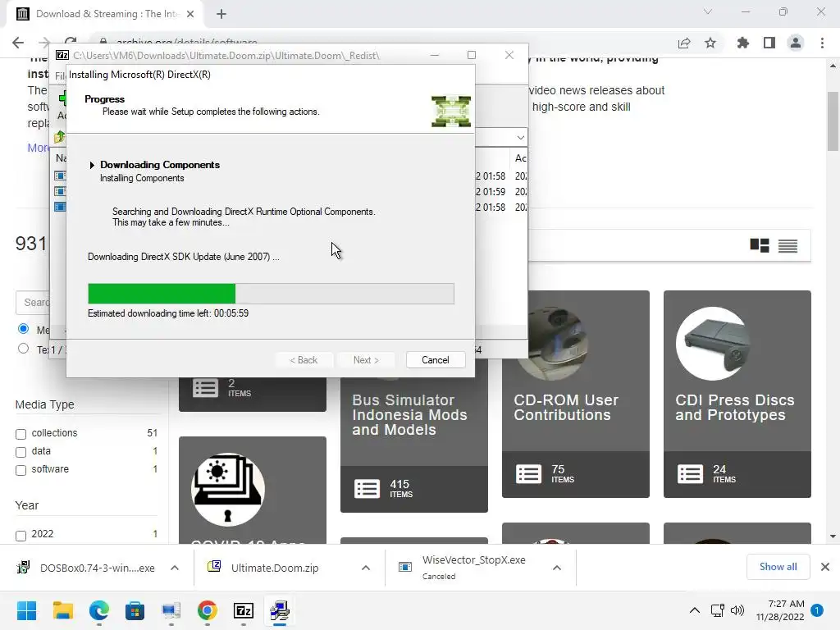This screenshot has height=630, width=840.
Task: Switch to 7-Zip on the taskbar
Action: (x=244, y=610)
